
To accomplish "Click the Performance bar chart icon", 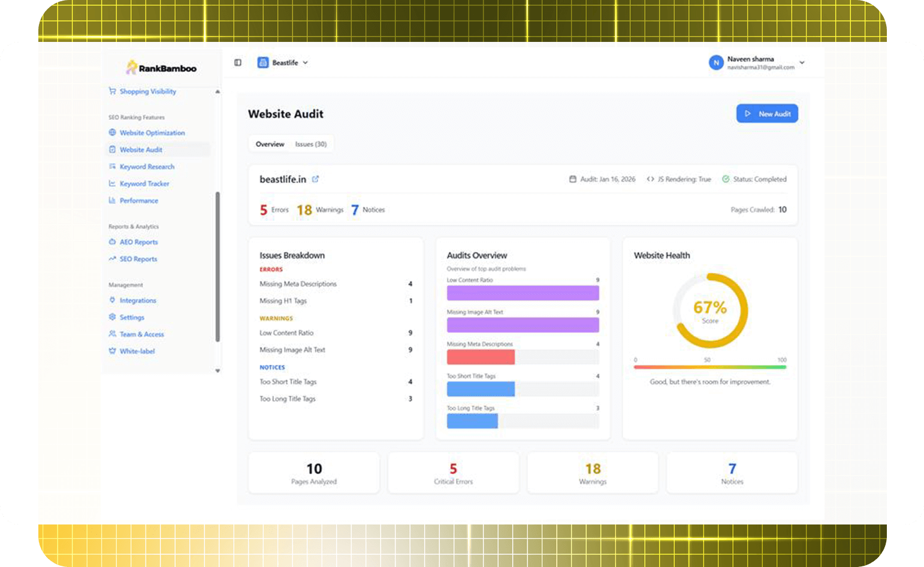I will tap(112, 200).
